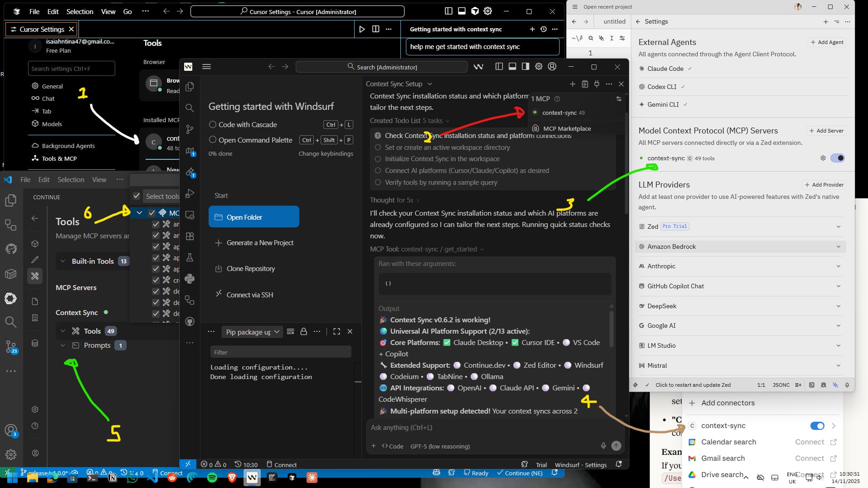Open Windsurf Testing flask icon
This screenshot has width=868, height=488.
(190, 257)
